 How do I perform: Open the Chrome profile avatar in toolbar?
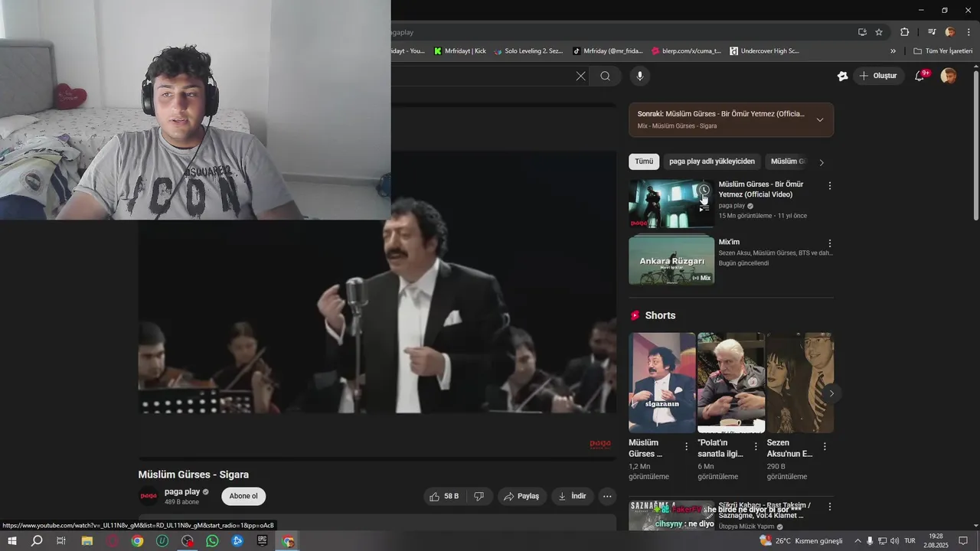click(x=950, y=32)
